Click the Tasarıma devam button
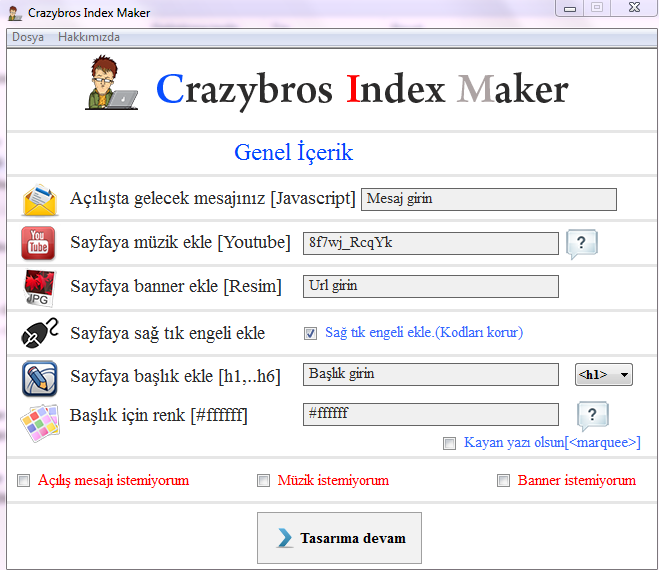This screenshot has width=659, height=570. click(339, 538)
